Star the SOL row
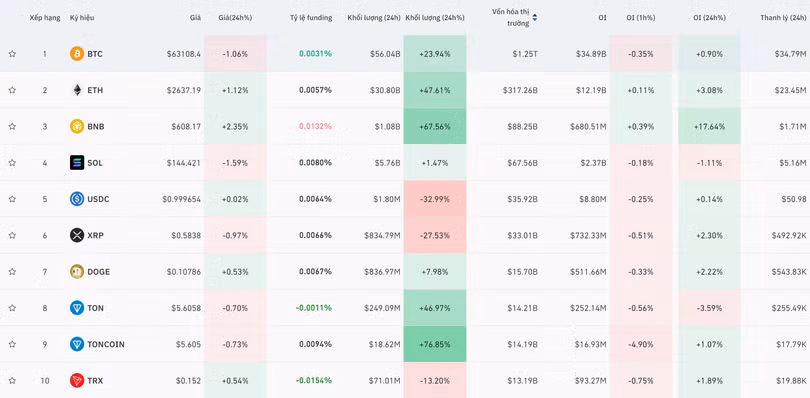This screenshot has width=810, height=398. tap(12, 163)
